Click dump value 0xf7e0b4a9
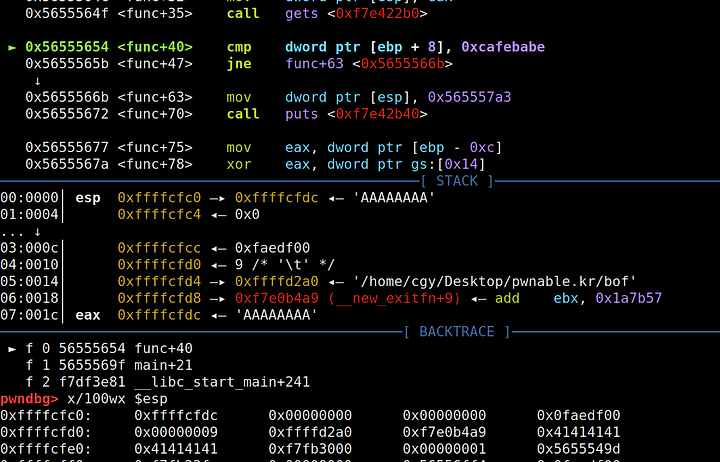Image resolution: width=720 pixels, height=462 pixels. [444, 432]
